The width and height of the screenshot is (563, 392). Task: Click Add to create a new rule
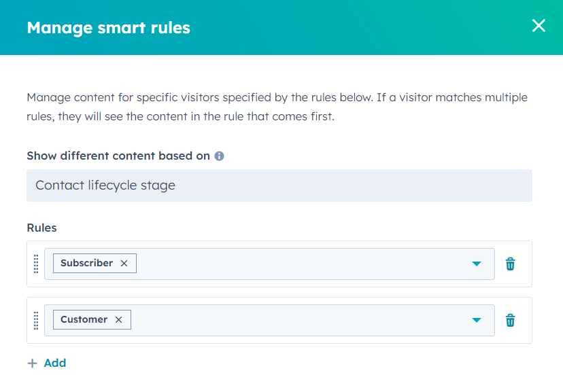[55, 363]
